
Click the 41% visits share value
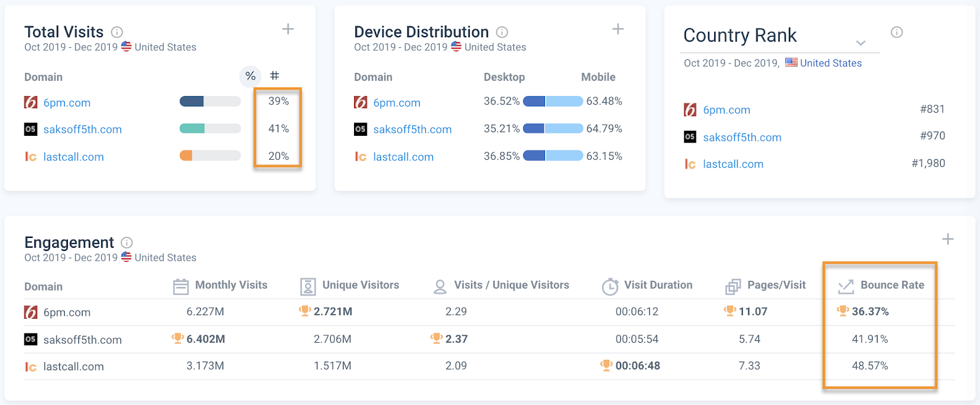coord(278,128)
